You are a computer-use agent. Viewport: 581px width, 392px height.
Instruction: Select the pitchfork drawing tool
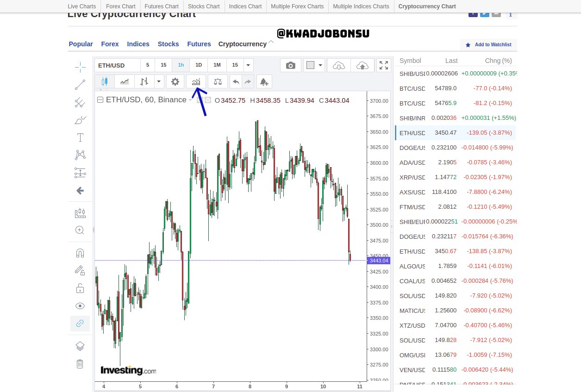click(80, 102)
